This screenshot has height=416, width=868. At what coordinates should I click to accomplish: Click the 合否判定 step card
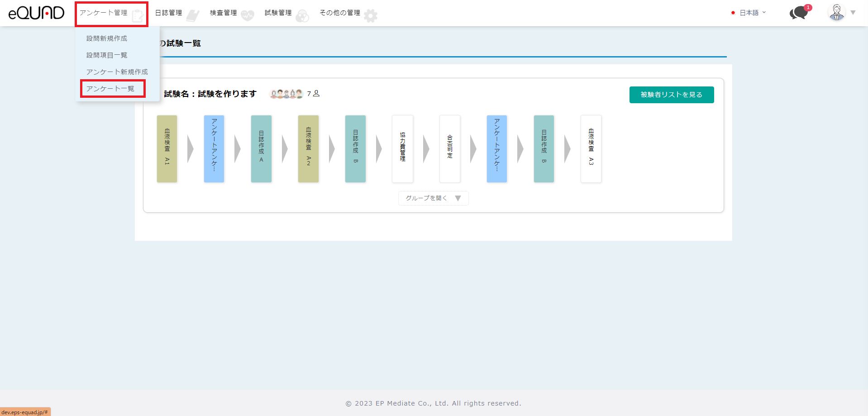(x=449, y=148)
